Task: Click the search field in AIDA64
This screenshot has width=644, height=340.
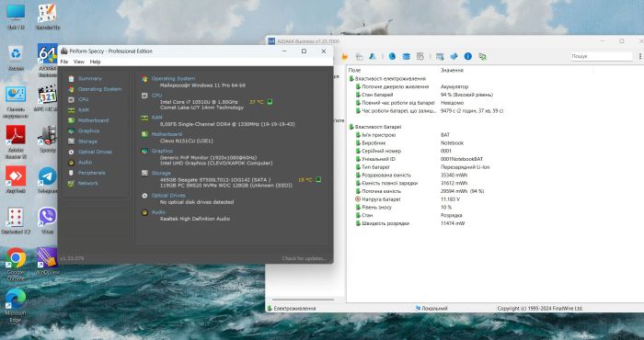Action: point(602,56)
